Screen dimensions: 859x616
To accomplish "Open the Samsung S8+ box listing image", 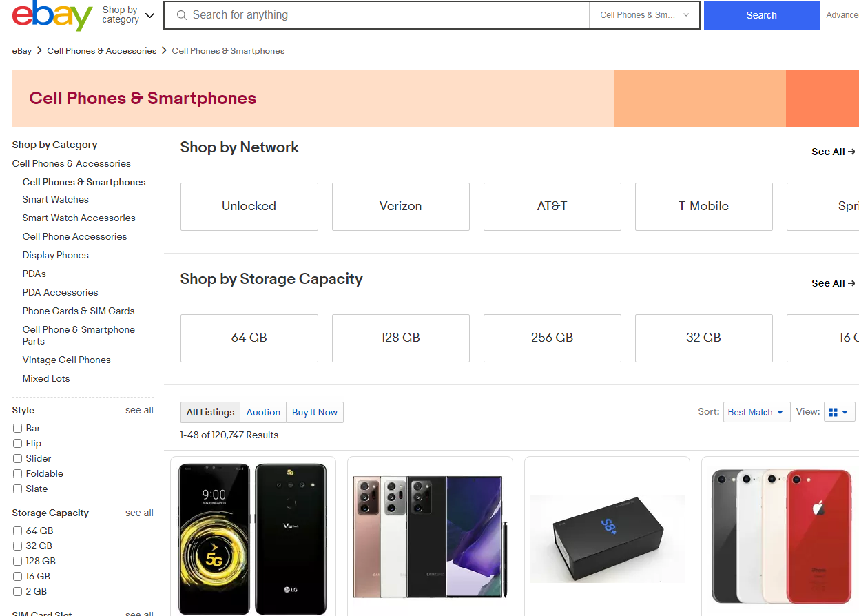I will pyautogui.click(x=607, y=539).
